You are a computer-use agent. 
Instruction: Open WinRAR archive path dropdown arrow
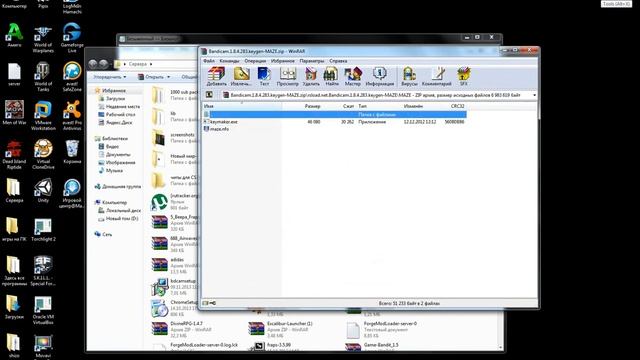[x=534, y=95]
